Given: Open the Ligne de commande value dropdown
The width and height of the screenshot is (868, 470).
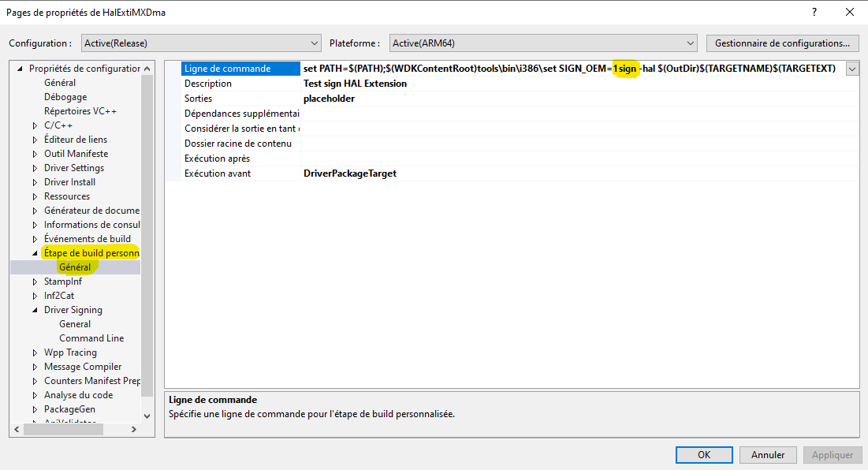Looking at the screenshot, I should point(851,69).
